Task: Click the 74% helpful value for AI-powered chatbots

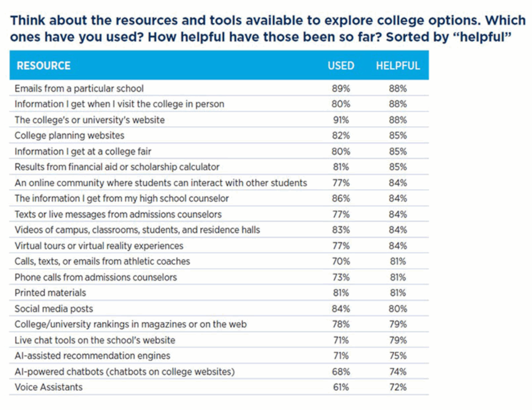Action: click(398, 372)
